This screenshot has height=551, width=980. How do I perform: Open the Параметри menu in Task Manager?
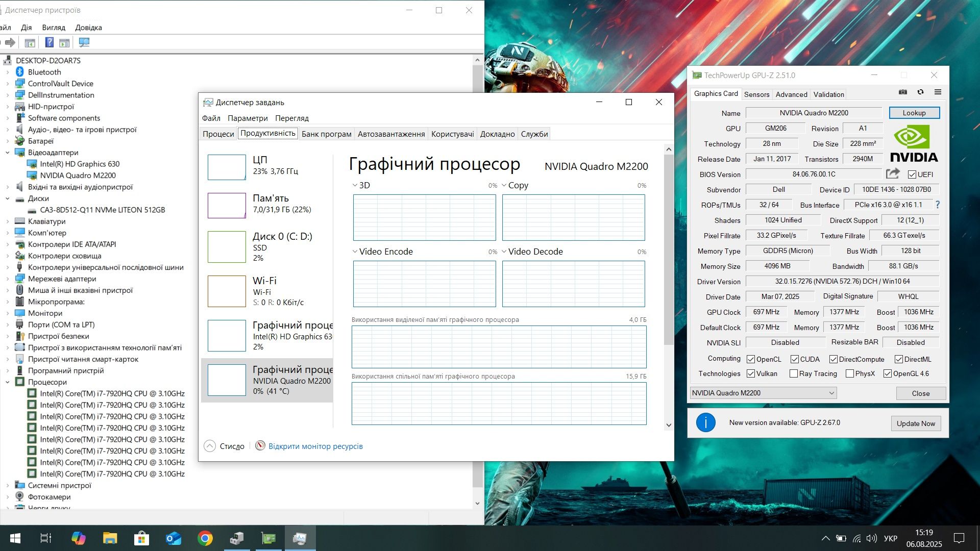click(248, 118)
